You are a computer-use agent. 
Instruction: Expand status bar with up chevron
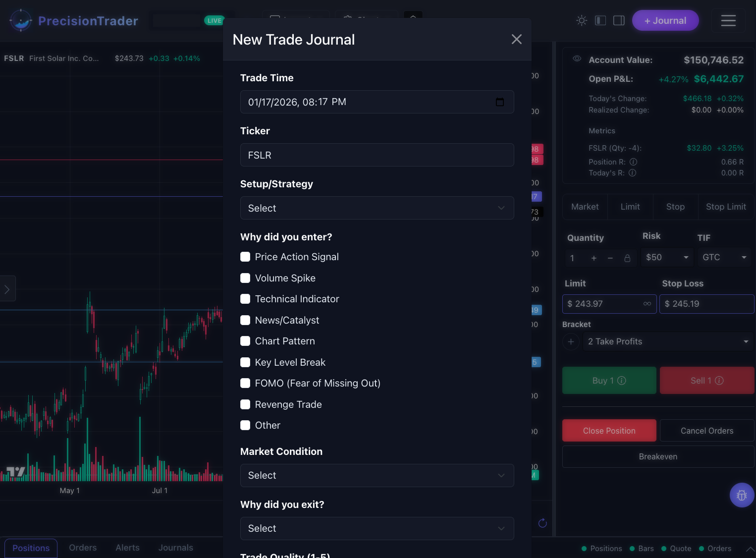(x=751, y=549)
